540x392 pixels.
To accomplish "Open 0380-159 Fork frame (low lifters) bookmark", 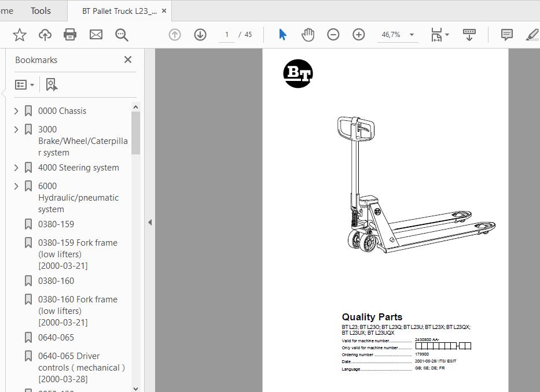I will [78, 254].
